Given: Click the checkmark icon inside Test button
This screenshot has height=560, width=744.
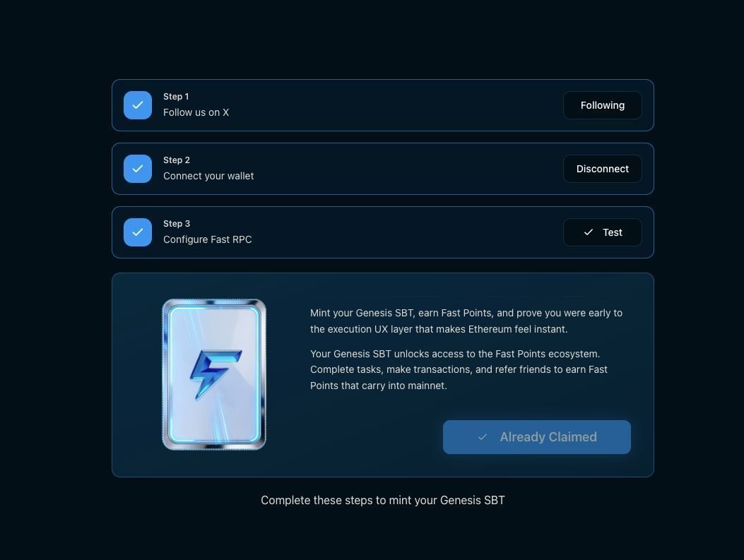Looking at the screenshot, I should [x=589, y=232].
